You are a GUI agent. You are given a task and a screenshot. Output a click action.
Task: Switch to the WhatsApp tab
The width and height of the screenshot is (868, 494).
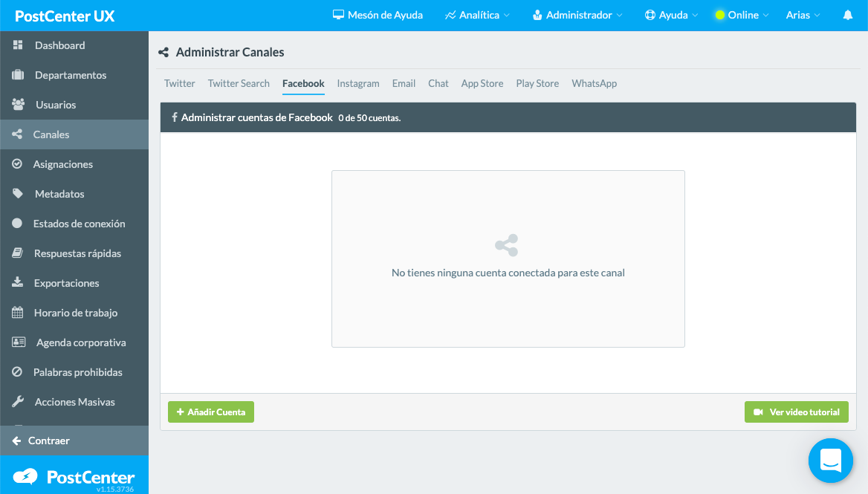tap(594, 83)
